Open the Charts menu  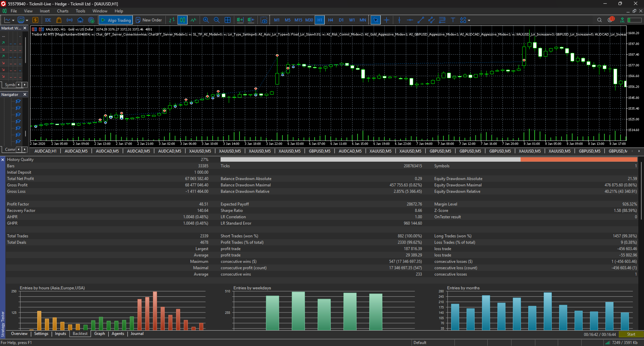pos(62,11)
